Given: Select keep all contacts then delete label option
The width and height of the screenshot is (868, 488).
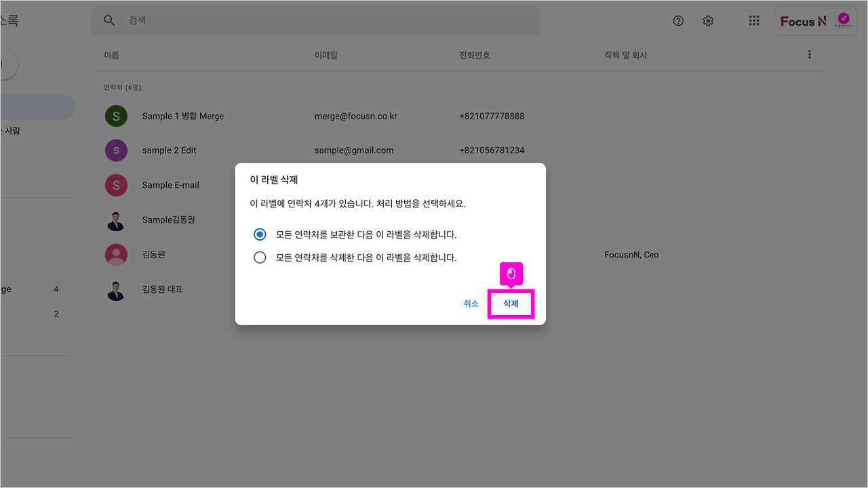Looking at the screenshot, I should point(260,234).
